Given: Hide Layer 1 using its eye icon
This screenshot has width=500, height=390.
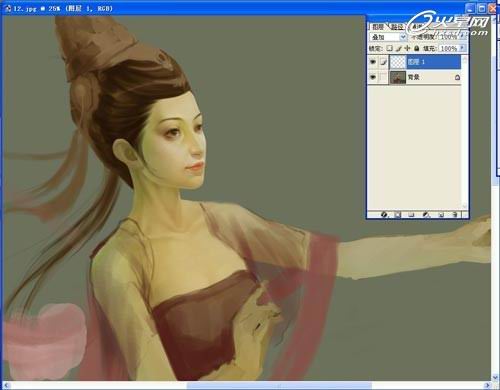Looking at the screenshot, I should point(373,62).
